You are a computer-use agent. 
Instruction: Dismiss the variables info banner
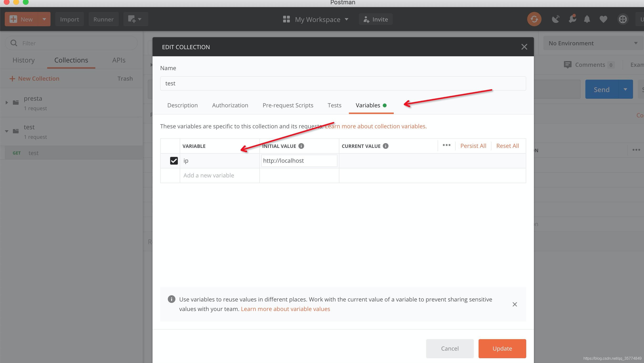pyautogui.click(x=515, y=304)
